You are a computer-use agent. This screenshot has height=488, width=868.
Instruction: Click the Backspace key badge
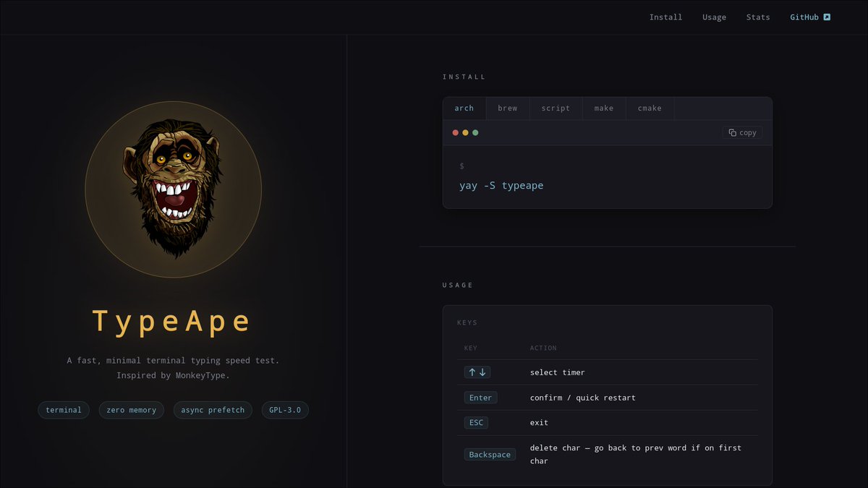click(x=490, y=455)
